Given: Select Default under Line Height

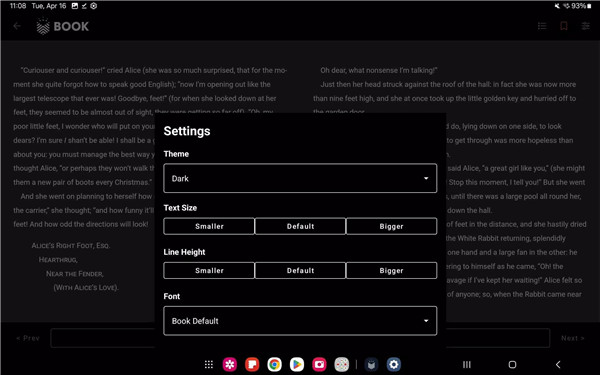Looking at the screenshot, I should 300,271.
